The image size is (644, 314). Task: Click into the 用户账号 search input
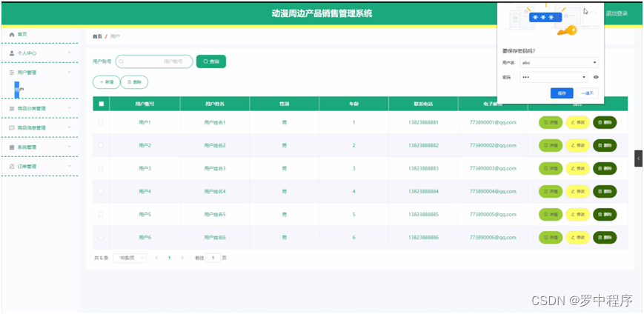click(x=154, y=61)
